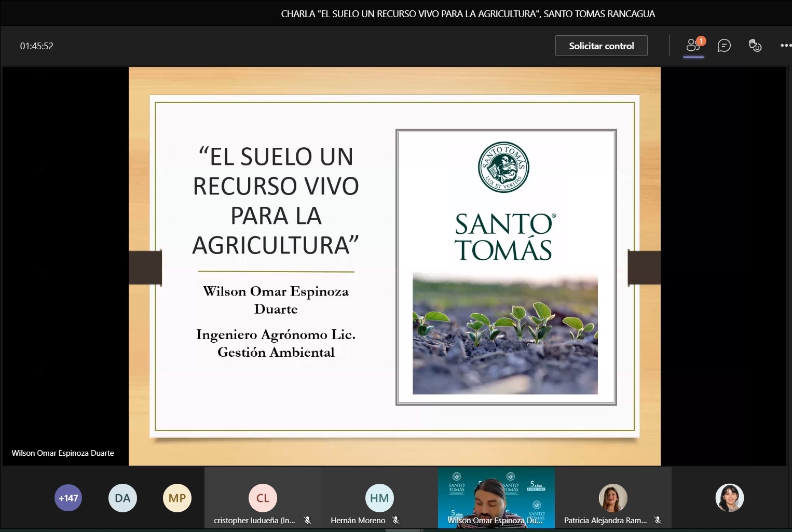The image size is (792, 532).
Task: Click "Ingeniero Agrónomo Lic. Gestión Ambiental" text
Action: tap(276, 343)
